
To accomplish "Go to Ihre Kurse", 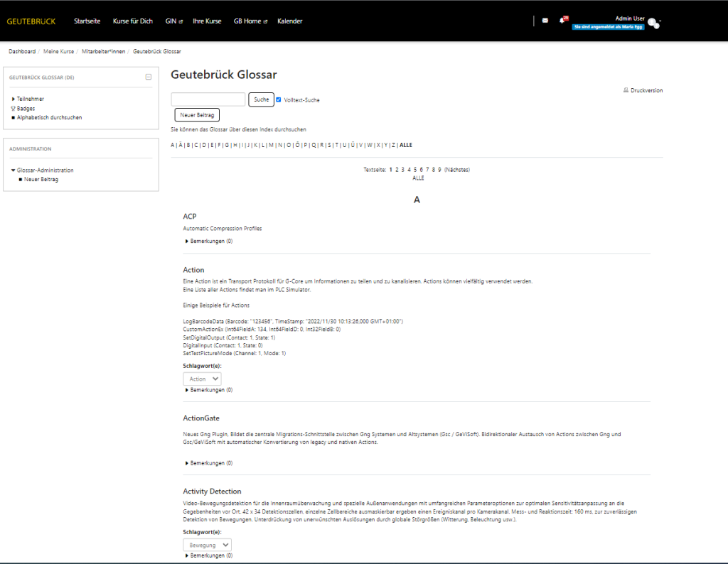I will [207, 21].
